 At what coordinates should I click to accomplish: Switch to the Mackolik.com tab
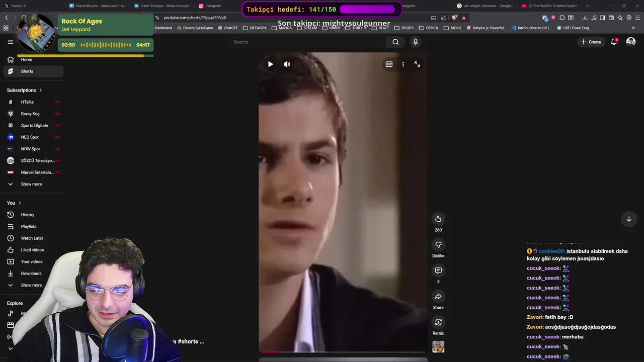[x=97, y=6]
